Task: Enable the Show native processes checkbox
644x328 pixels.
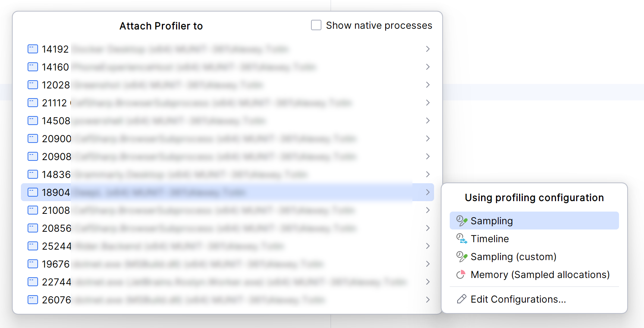Action: tap(316, 25)
